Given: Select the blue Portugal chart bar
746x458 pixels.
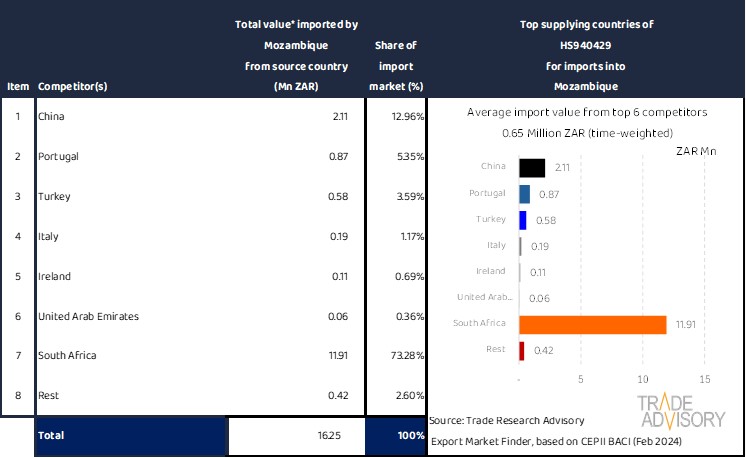Looking at the screenshot, I should coord(524,194).
